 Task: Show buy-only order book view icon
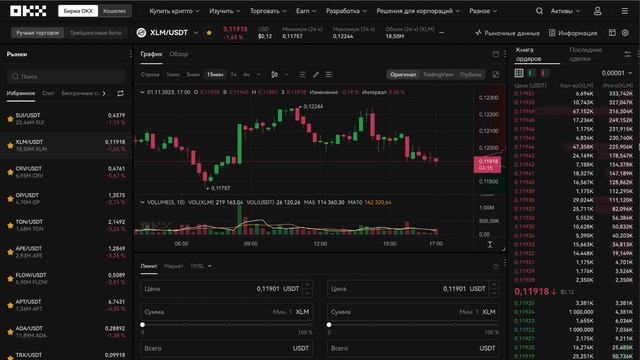[531, 73]
